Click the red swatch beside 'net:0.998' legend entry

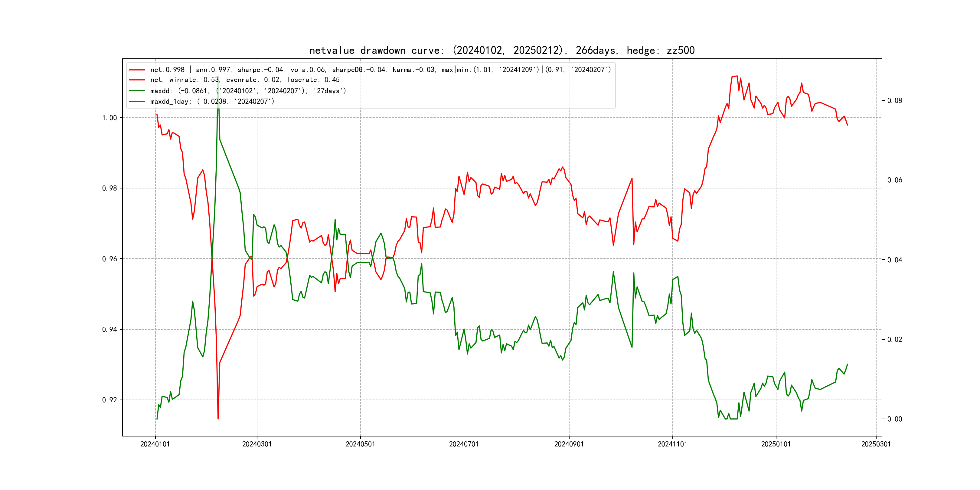(137, 70)
